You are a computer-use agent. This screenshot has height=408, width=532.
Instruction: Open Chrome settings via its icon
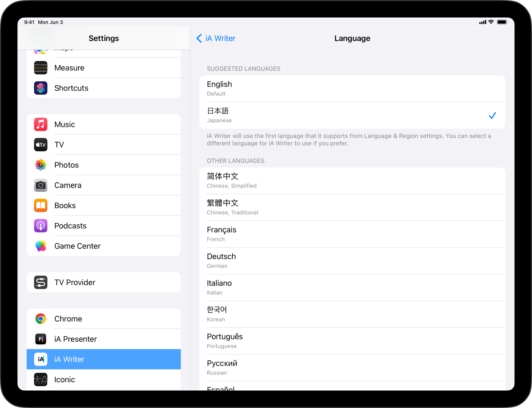(x=41, y=319)
